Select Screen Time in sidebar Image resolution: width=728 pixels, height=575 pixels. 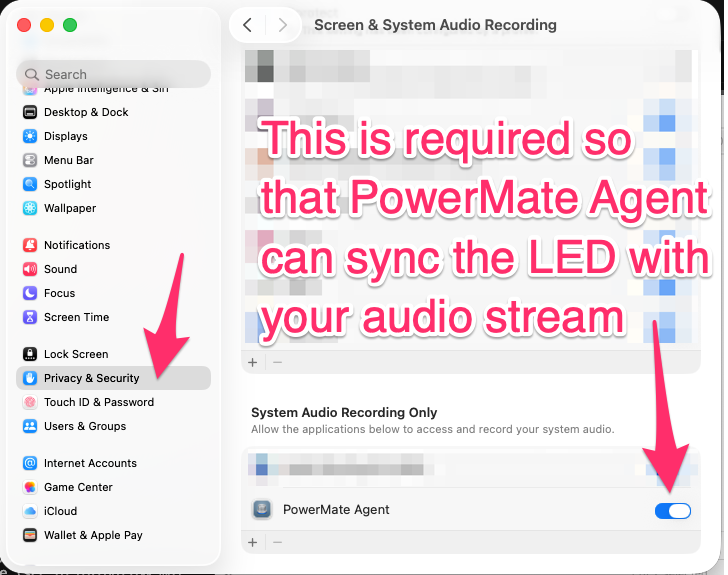[x=113, y=317]
